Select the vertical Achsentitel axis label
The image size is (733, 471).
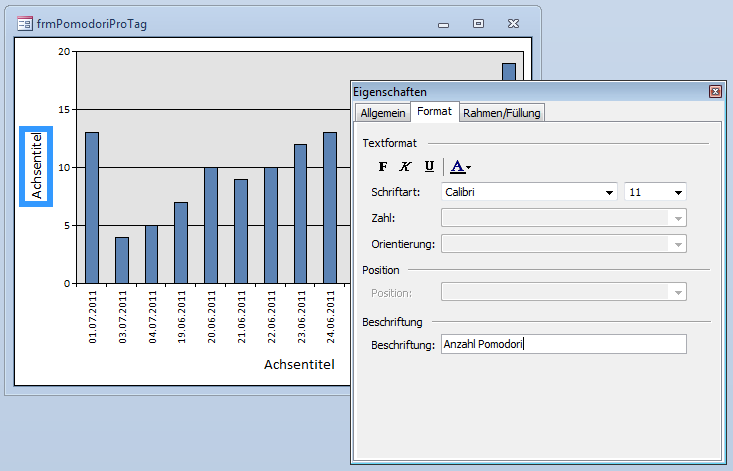tap(37, 166)
